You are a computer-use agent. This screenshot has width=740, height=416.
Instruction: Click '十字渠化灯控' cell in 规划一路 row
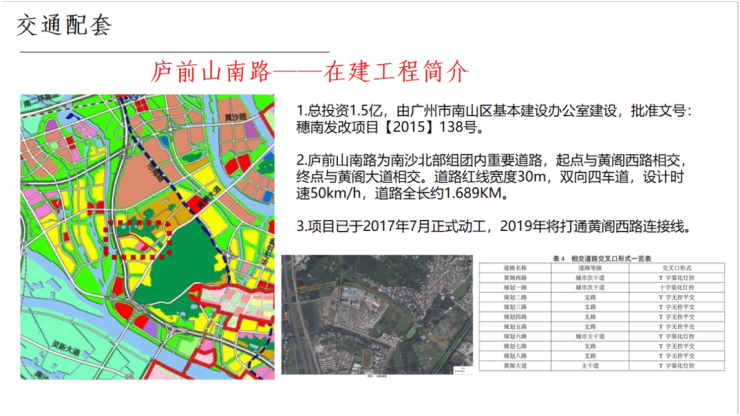(677, 288)
